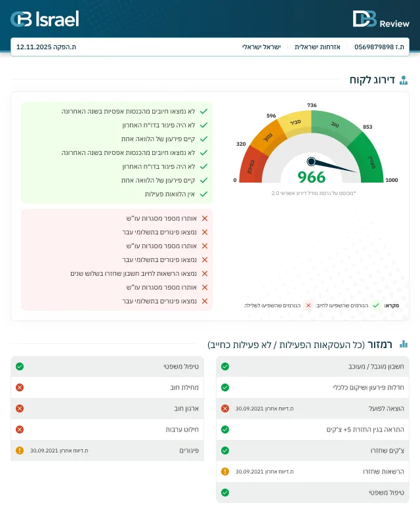
Task: Click the green status icon for 'התראה בגין החזרת +5 צ'קים'
Action: point(225,430)
